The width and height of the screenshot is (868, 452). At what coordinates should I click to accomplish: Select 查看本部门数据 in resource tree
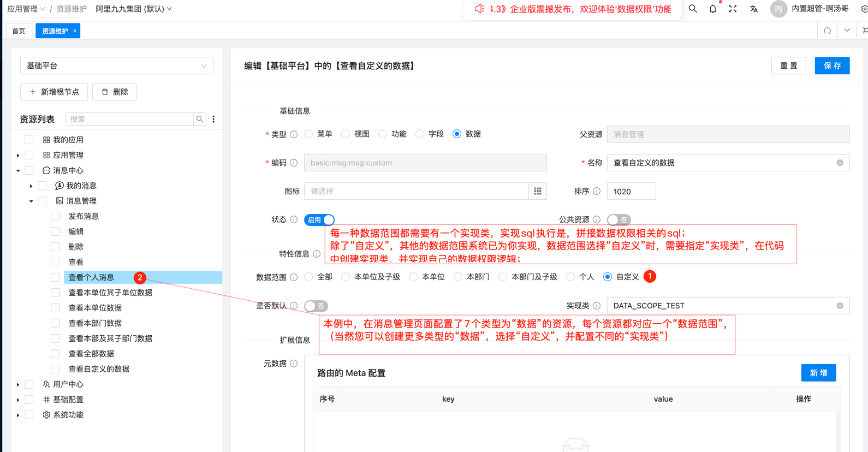click(x=95, y=323)
